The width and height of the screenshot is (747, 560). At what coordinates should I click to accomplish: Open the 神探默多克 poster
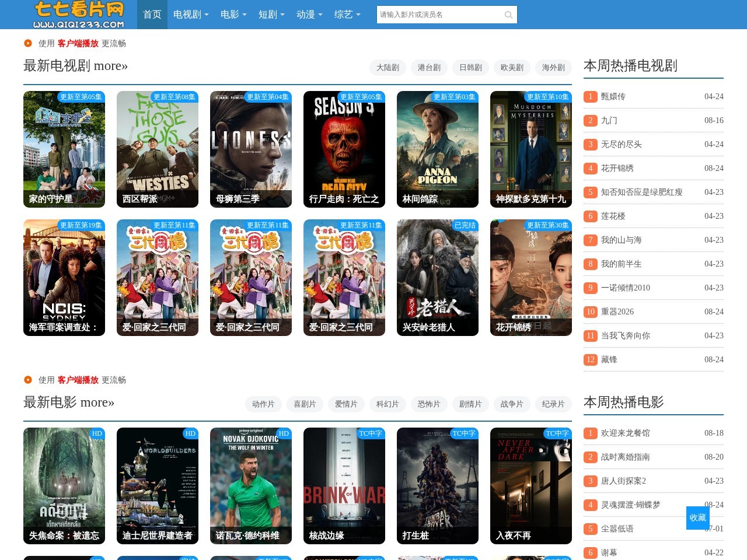[x=531, y=149]
